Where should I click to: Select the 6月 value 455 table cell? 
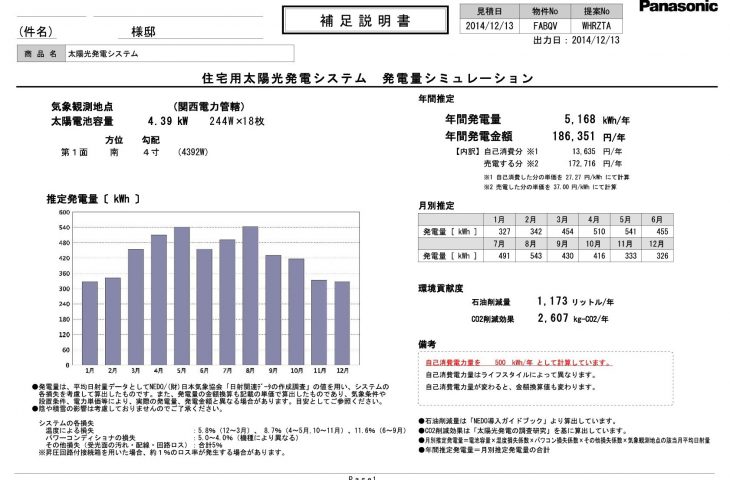(x=657, y=231)
